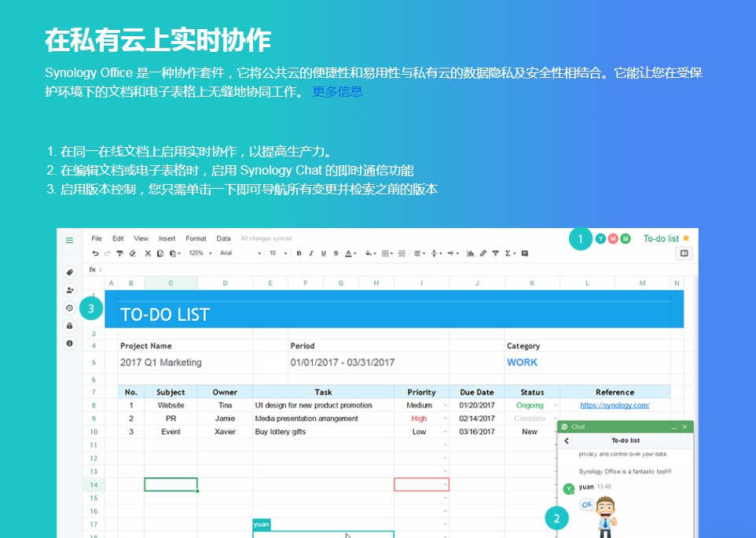Click the '2017 Q1 Marketing' cell

click(161, 363)
